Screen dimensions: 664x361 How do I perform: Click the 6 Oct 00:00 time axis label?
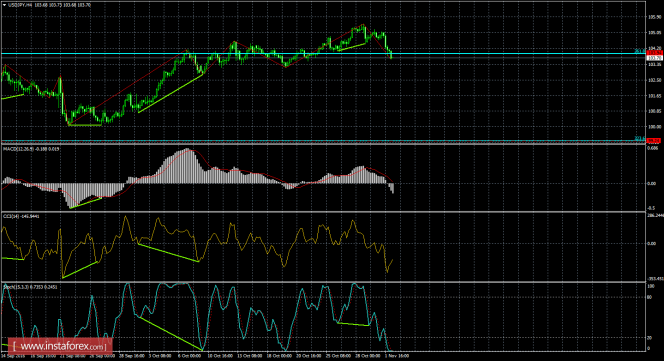pyautogui.click(x=189, y=356)
